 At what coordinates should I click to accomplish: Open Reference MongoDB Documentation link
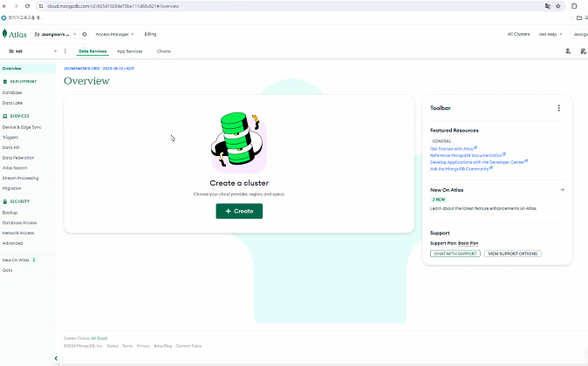(x=468, y=155)
